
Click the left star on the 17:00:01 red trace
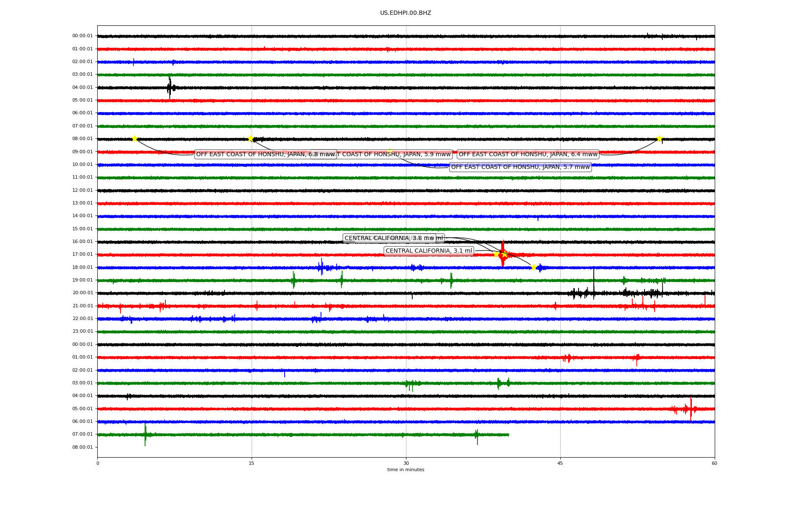(x=497, y=254)
